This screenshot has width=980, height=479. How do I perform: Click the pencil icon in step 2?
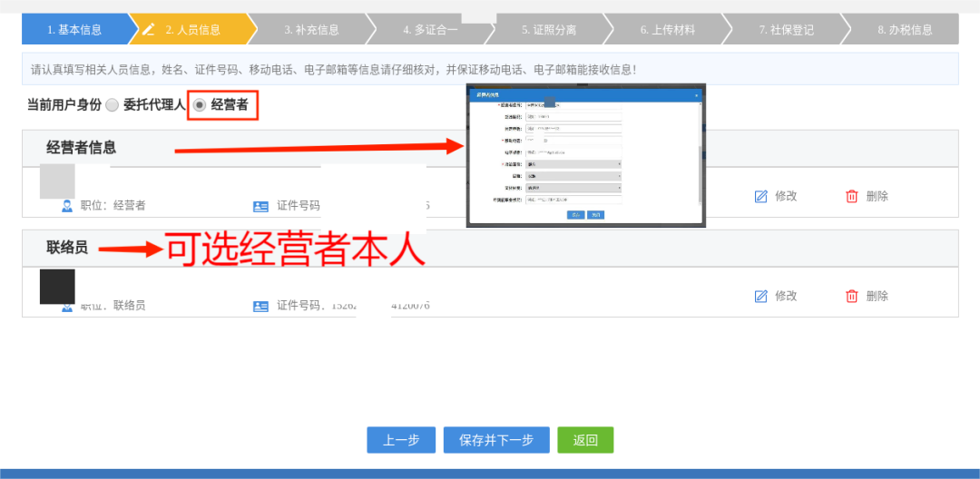[149, 29]
